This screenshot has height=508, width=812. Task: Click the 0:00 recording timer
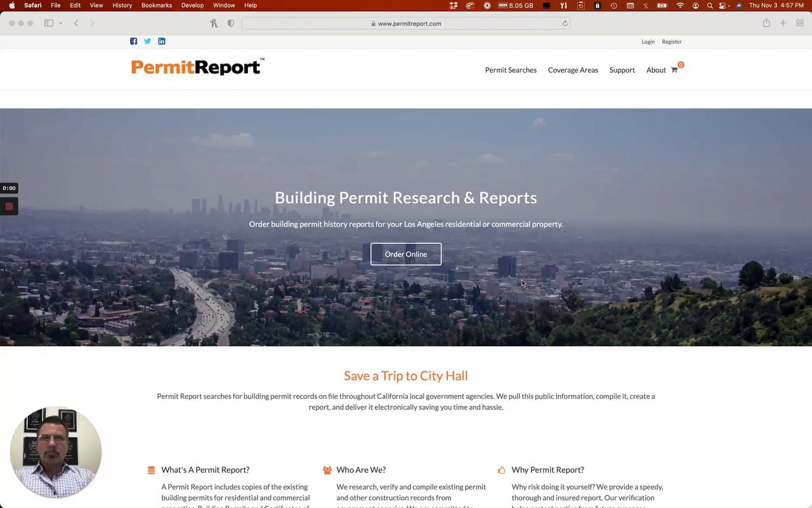pos(9,188)
